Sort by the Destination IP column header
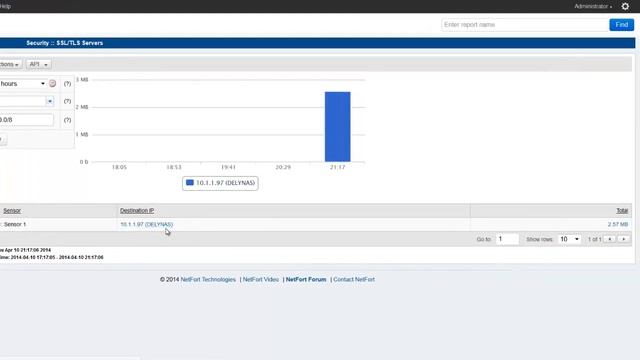 pyautogui.click(x=137, y=211)
